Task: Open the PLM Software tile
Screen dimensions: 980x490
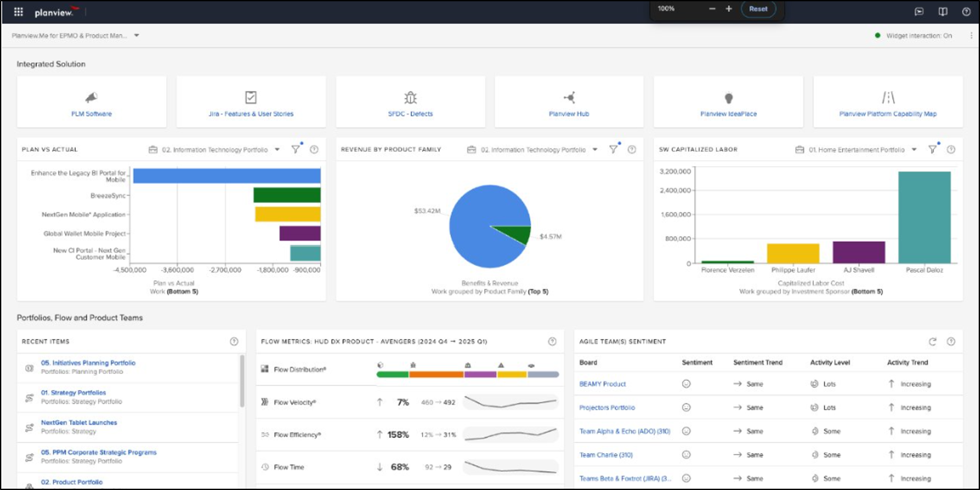Action: (91, 102)
